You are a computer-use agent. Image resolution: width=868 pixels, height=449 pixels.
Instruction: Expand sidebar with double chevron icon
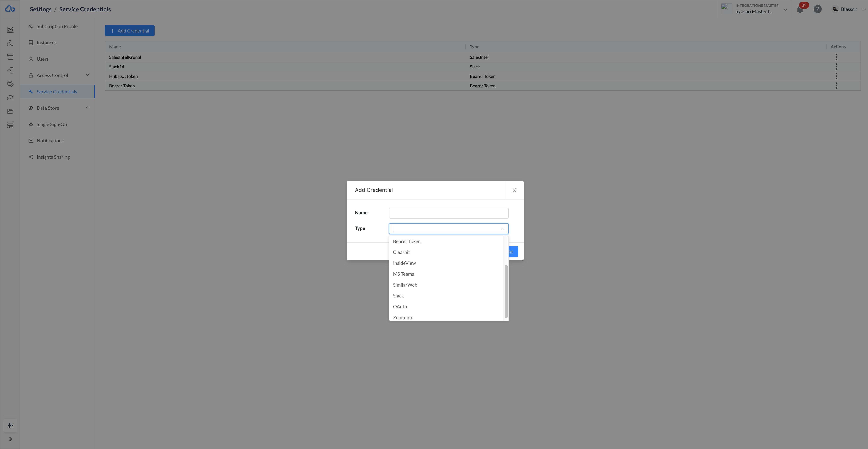(x=10, y=439)
